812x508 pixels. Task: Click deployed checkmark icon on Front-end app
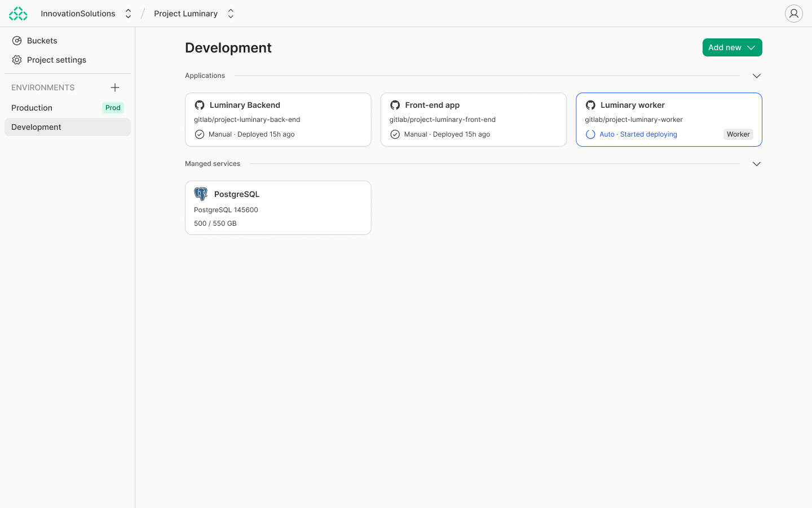pos(395,134)
